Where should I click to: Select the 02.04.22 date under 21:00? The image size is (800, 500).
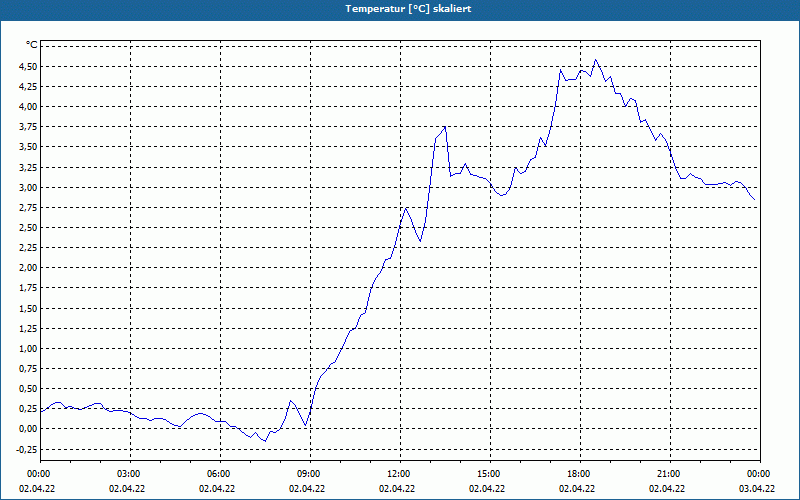tap(666, 489)
